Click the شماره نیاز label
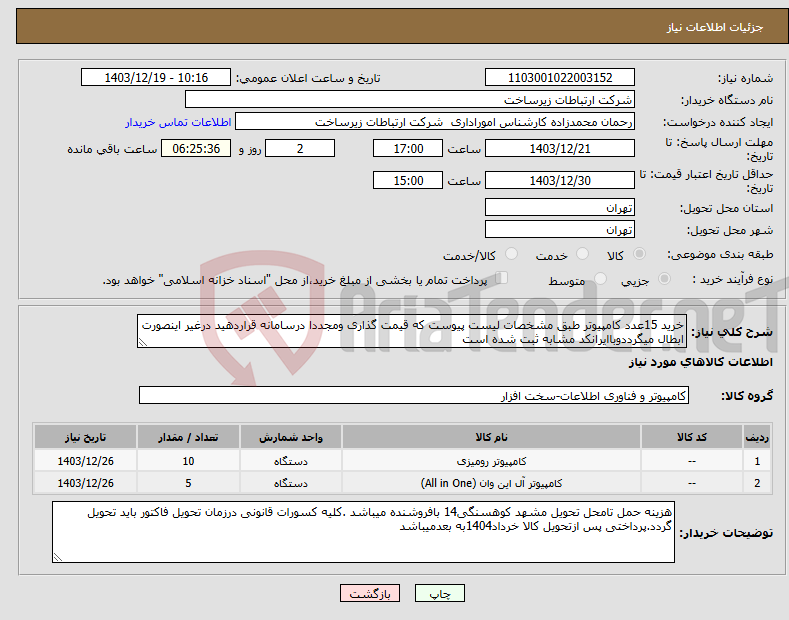Viewport: 789px width, 620px height. tap(745, 78)
